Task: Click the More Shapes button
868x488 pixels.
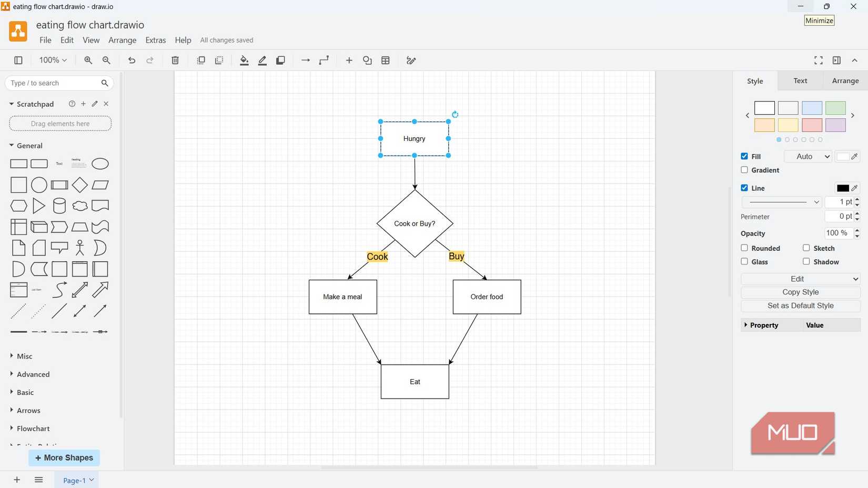Action: pos(64,457)
